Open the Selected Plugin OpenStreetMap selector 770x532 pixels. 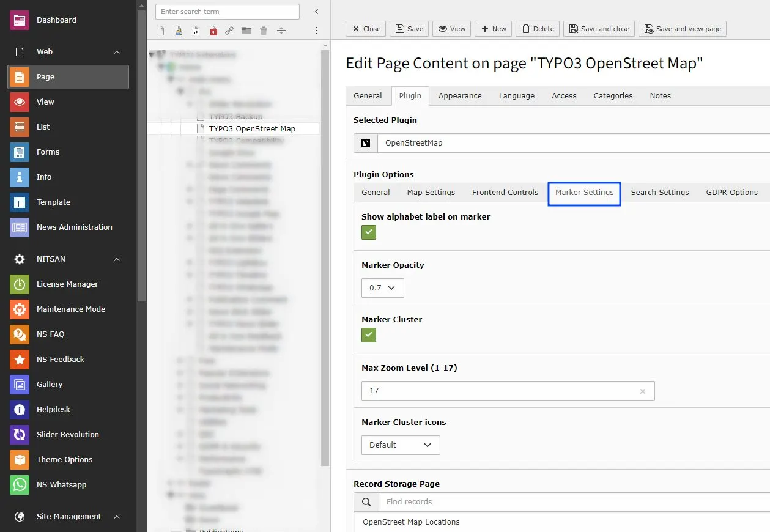pyautogui.click(x=562, y=143)
